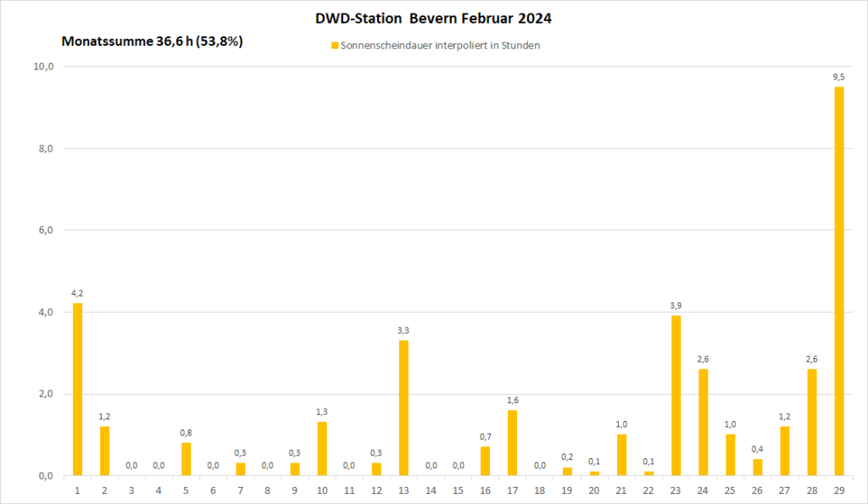Click the day 17 bar
This screenshot has width=868, height=504.
pos(513,442)
